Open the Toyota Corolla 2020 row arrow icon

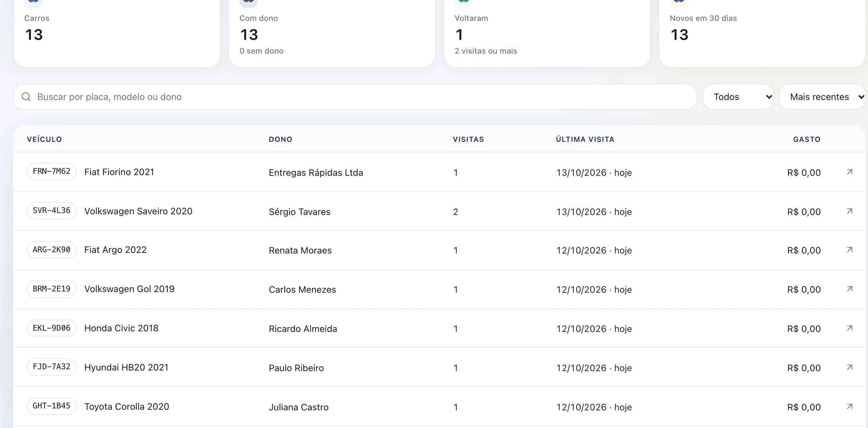click(x=849, y=406)
